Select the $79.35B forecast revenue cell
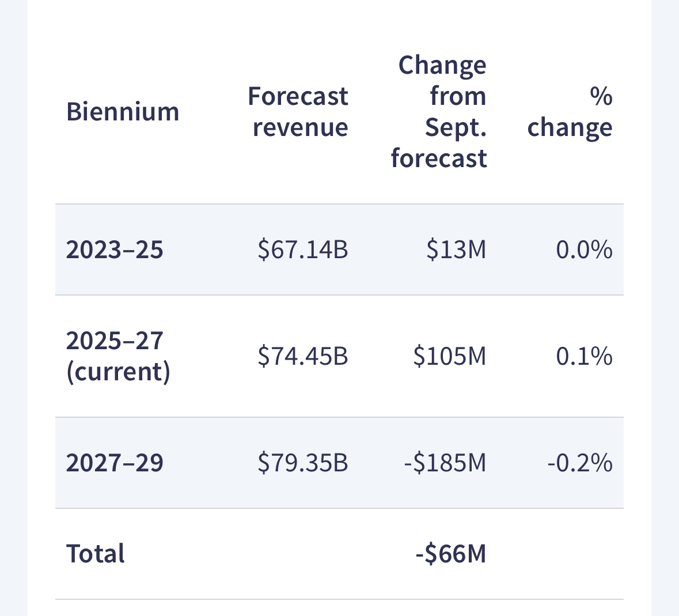 (x=303, y=463)
